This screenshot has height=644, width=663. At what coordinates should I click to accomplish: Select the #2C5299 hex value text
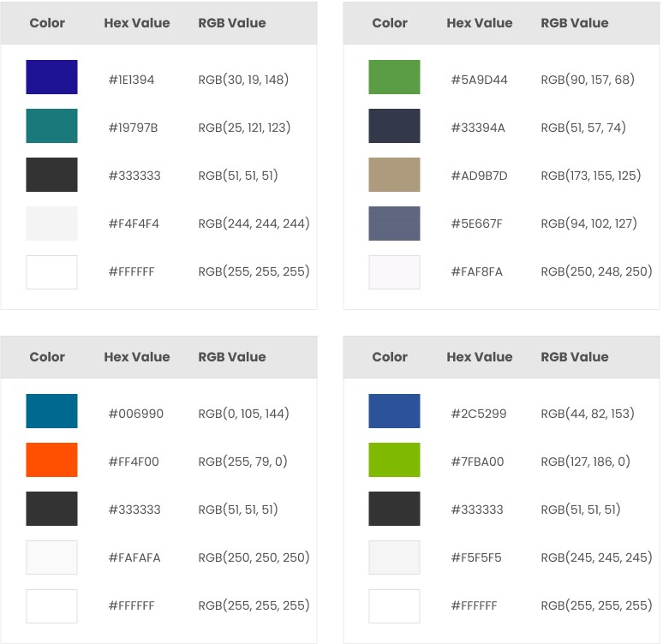click(478, 414)
